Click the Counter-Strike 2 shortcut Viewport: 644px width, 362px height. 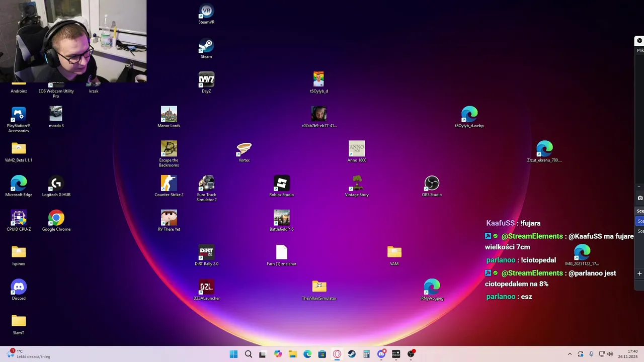tap(169, 187)
